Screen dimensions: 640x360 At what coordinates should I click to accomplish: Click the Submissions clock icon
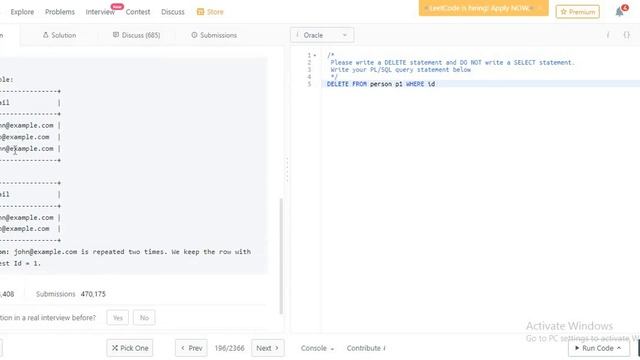[x=194, y=35]
